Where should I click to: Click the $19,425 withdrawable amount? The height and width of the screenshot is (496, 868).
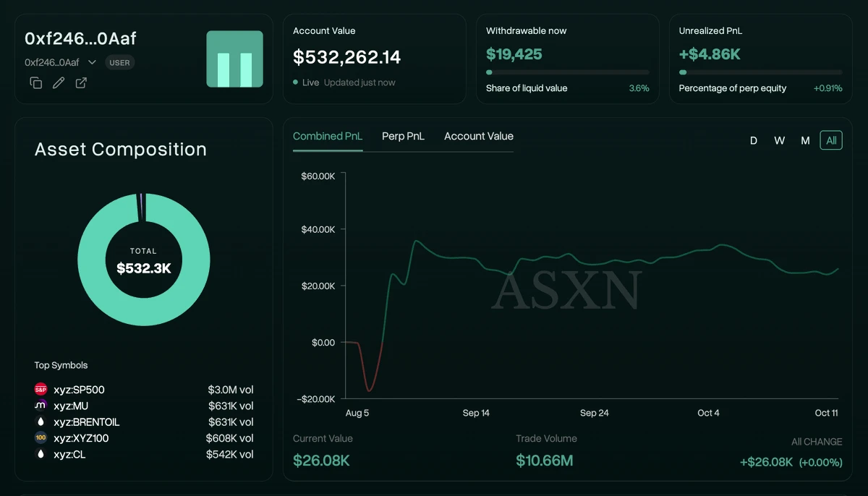[x=514, y=54]
